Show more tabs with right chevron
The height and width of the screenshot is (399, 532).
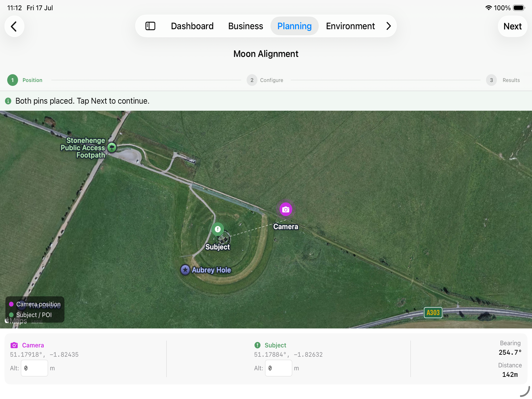point(388,26)
